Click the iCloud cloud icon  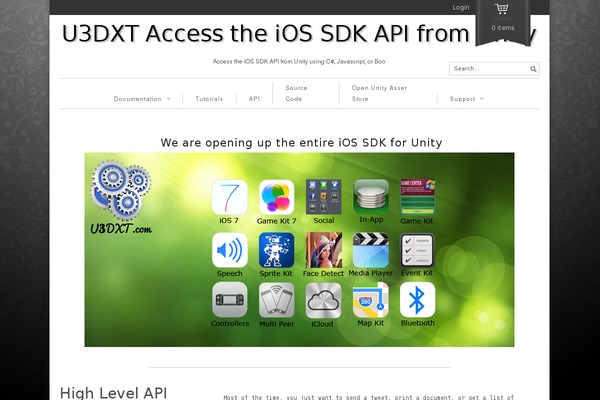[323, 300]
